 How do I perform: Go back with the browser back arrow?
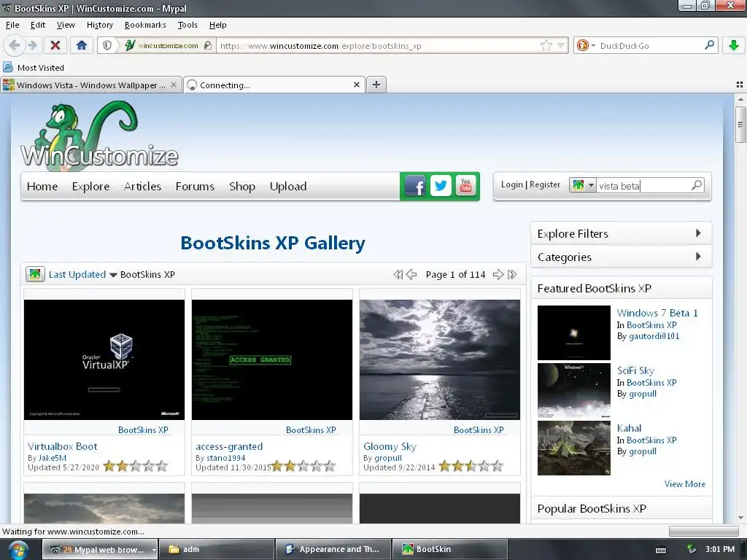14,45
